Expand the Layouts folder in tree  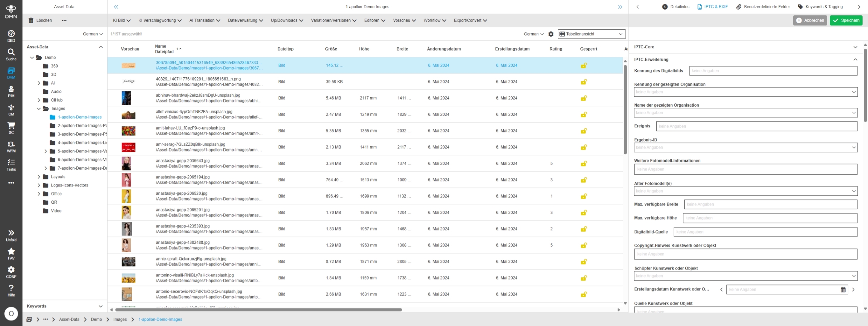(x=39, y=177)
